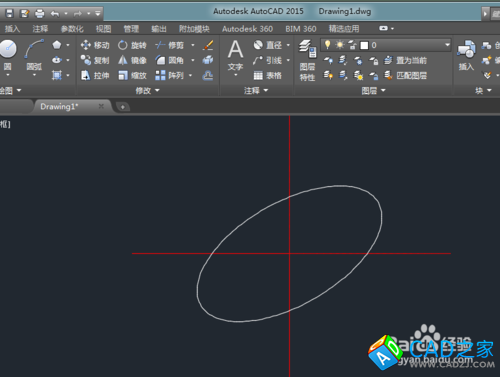500x377 pixels.
Task: Activate the Trim (修剪) tool
Action: (x=169, y=45)
